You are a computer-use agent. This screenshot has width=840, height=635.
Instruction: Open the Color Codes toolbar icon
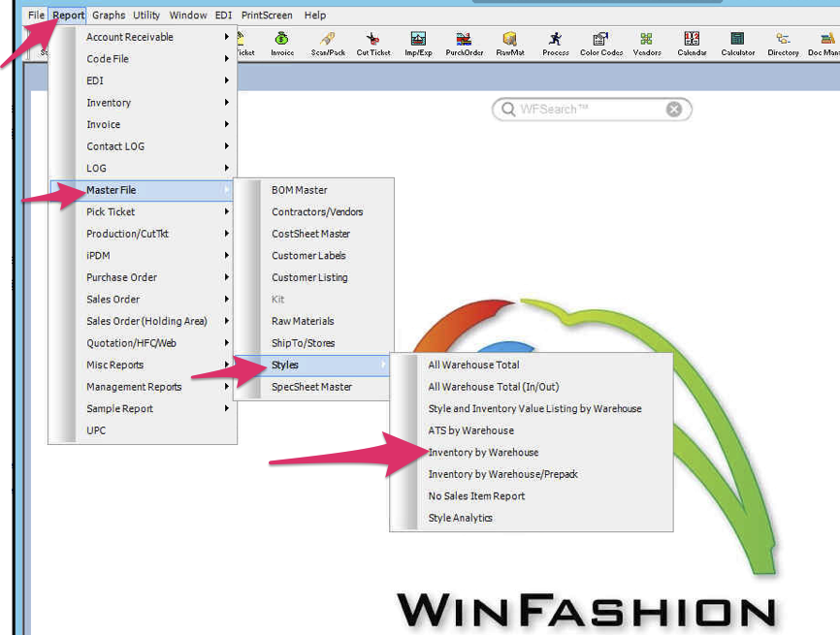[x=601, y=44]
